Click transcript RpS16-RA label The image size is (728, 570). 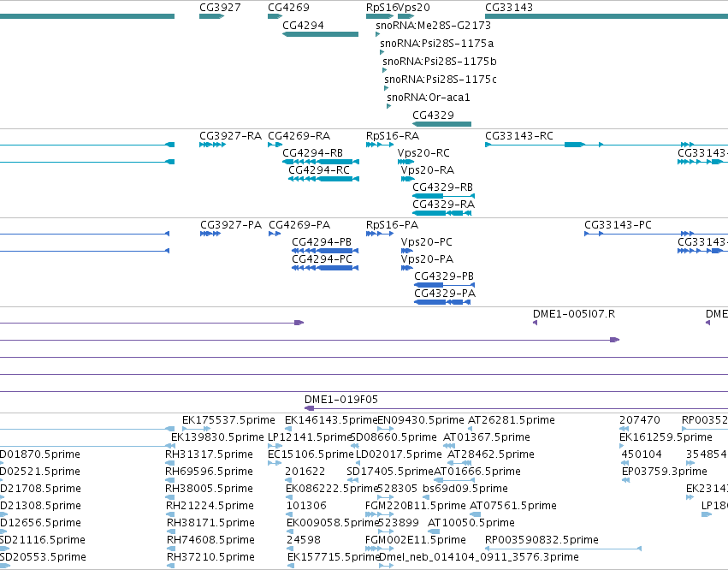coord(393,136)
